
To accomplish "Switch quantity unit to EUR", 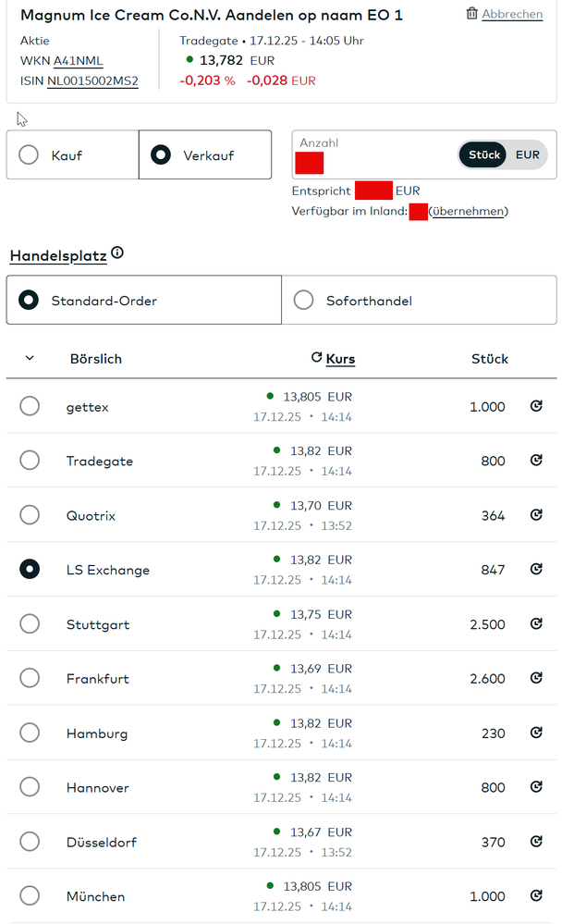I will pyautogui.click(x=528, y=154).
